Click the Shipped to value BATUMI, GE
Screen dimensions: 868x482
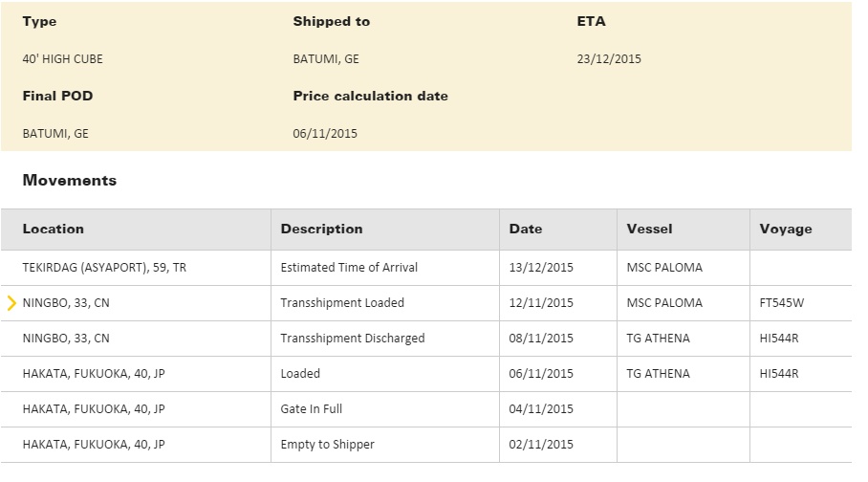pos(326,59)
